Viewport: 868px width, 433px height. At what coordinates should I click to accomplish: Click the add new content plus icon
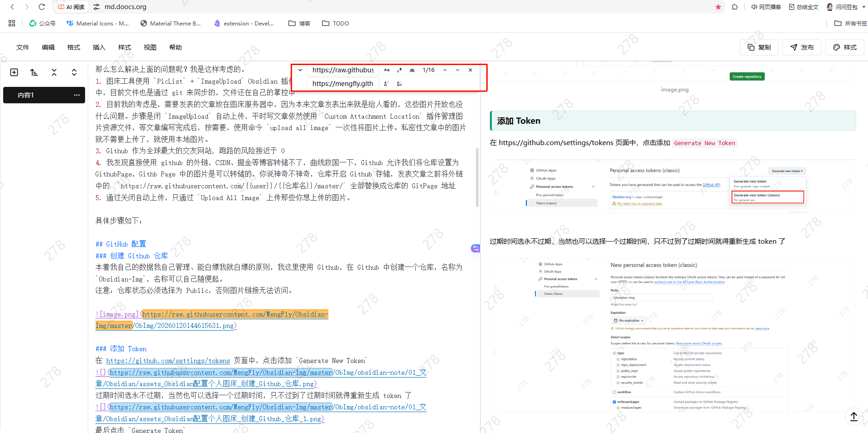click(x=14, y=72)
